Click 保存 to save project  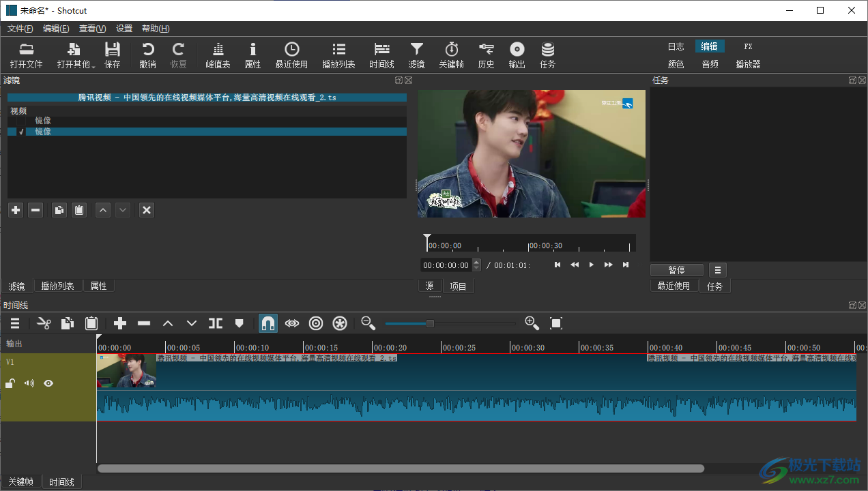coord(113,55)
